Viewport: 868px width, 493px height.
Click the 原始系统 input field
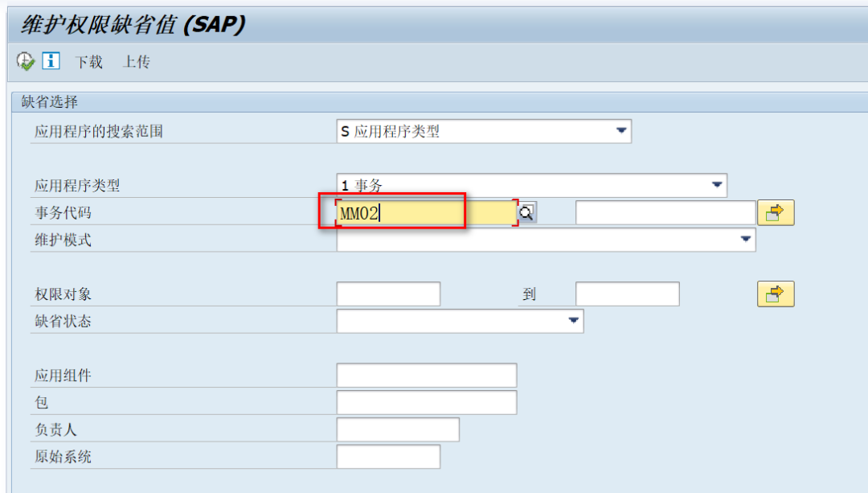coord(388,457)
